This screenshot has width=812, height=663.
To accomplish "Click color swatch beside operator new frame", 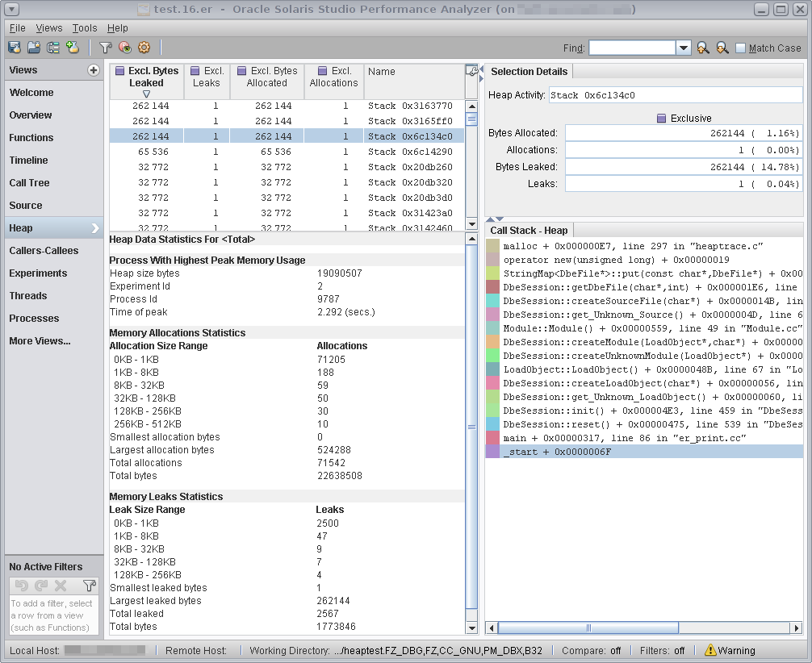I will [493, 259].
